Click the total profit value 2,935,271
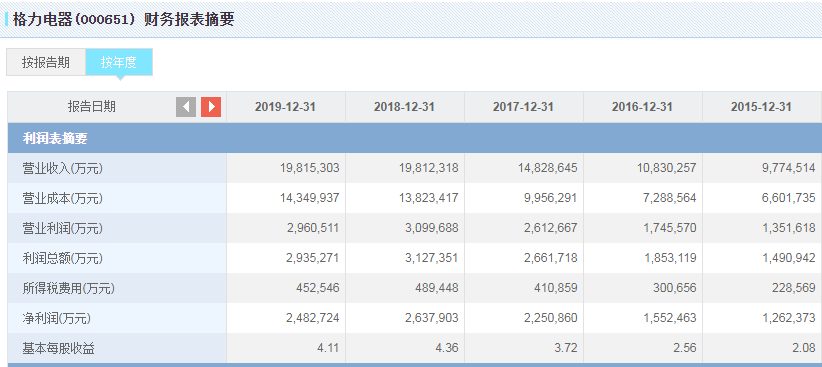The width and height of the screenshot is (822, 367). coord(312,258)
